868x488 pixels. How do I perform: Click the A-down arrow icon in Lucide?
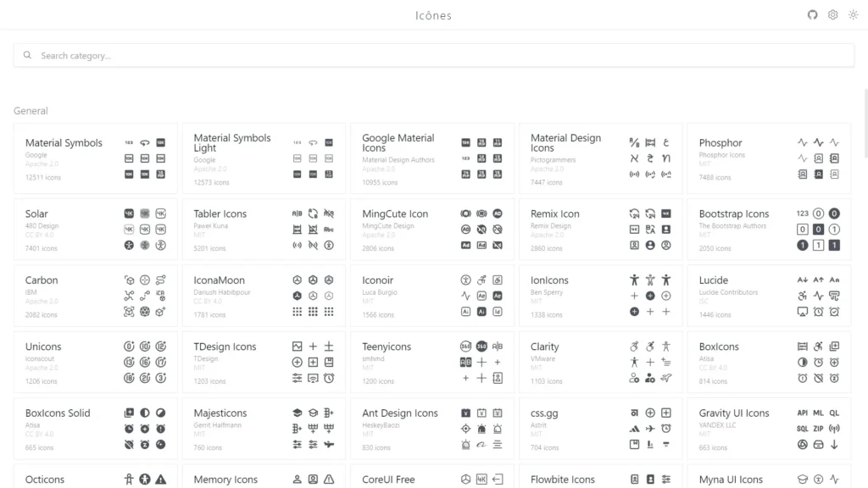(802, 280)
